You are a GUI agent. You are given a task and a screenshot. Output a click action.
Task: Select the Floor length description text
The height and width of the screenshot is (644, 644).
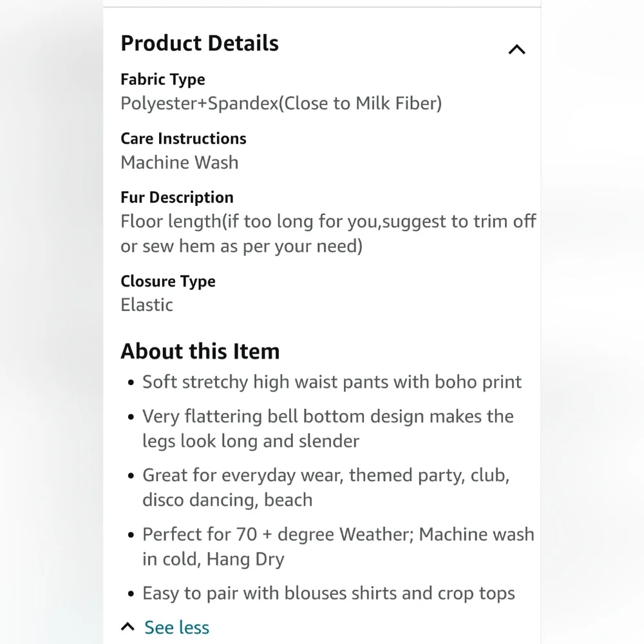pyautogui.click(x=328, y=234)
